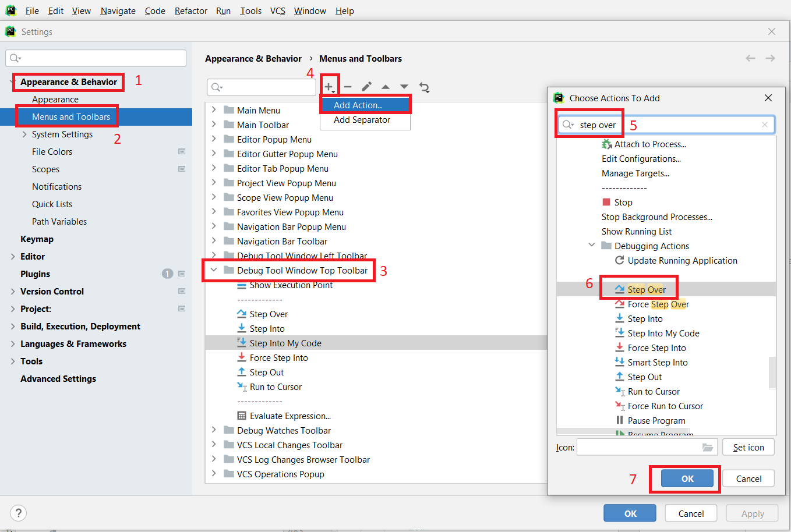The image size is (791, 532).
Task: Select Step Out in the toolbar tree
Action: tap(267, 373)
